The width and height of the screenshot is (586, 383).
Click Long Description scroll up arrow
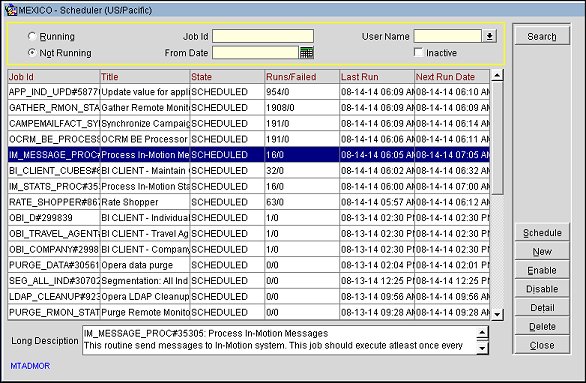point(482,332)
